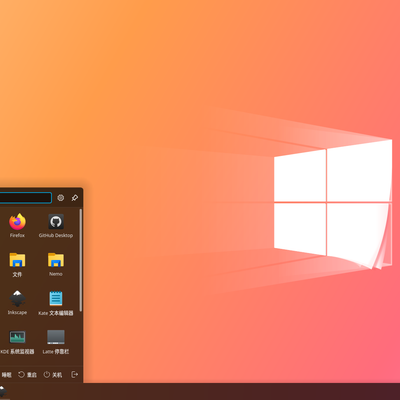Launch KDE 系统监视器 system monitor
Screen dimensions: 400x400
pyautogui.click(x=17, y=342)
